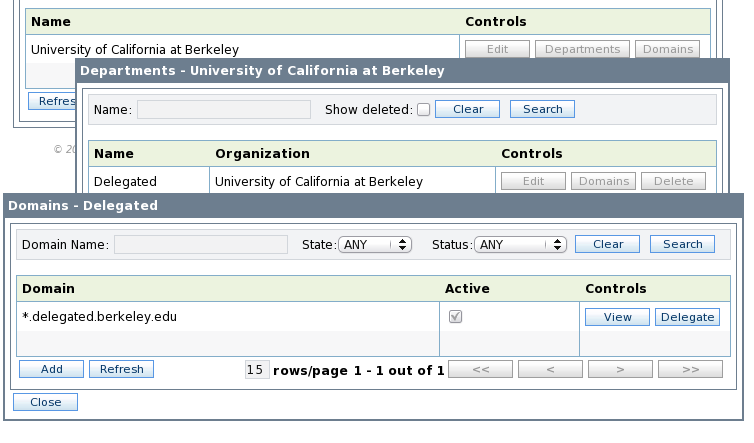Delegate the *.delegated.berkeley.edu domain

coord(688,317)
